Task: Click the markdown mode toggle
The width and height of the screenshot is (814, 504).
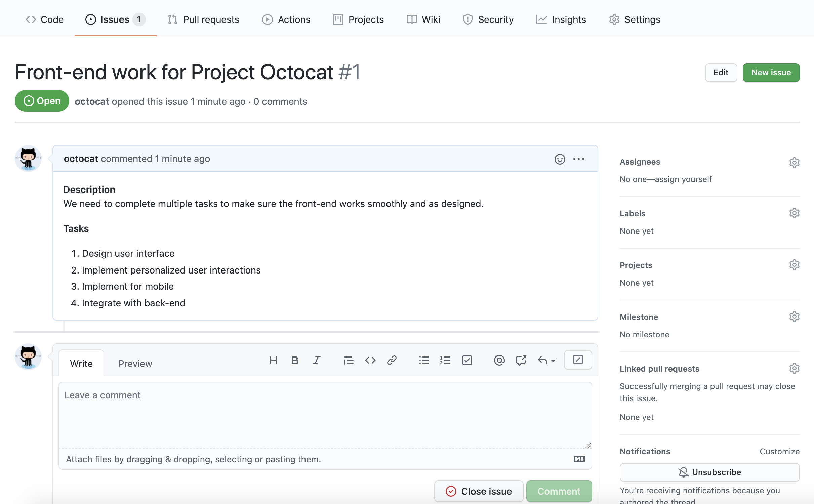Action: click(x=579, y=459)
